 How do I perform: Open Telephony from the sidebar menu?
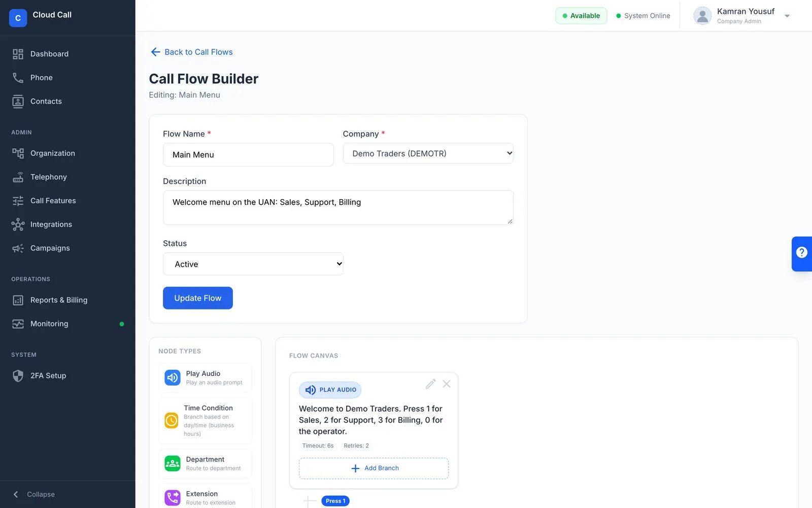[x=67, y=177]
